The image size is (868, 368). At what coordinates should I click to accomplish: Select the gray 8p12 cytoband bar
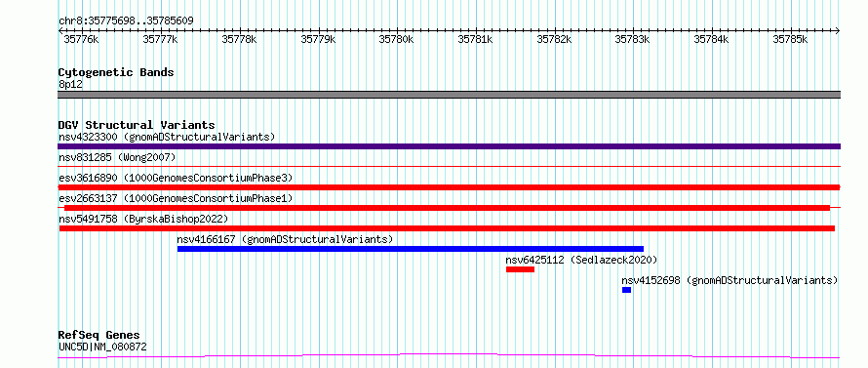pyautogui.click(x=449, y=95)
